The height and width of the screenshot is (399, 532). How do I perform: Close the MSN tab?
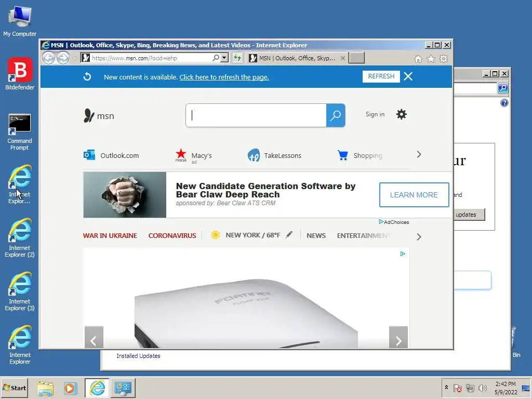[x=343, y=58]
